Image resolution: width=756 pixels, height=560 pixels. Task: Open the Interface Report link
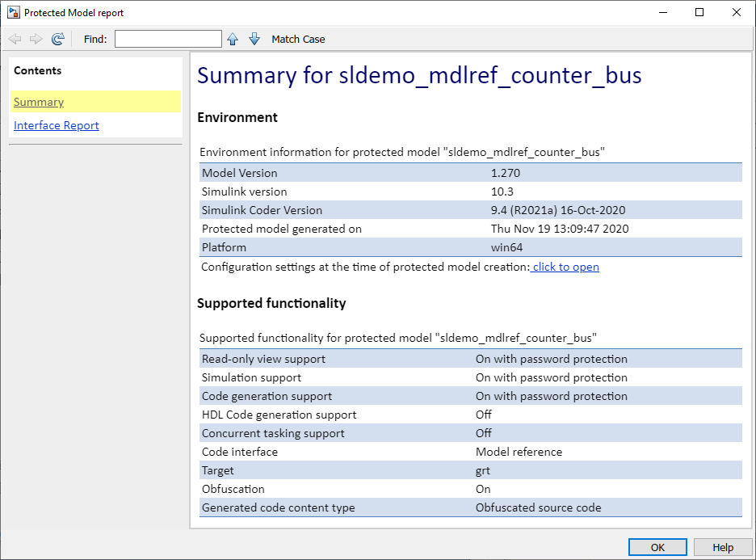(57, 125)
